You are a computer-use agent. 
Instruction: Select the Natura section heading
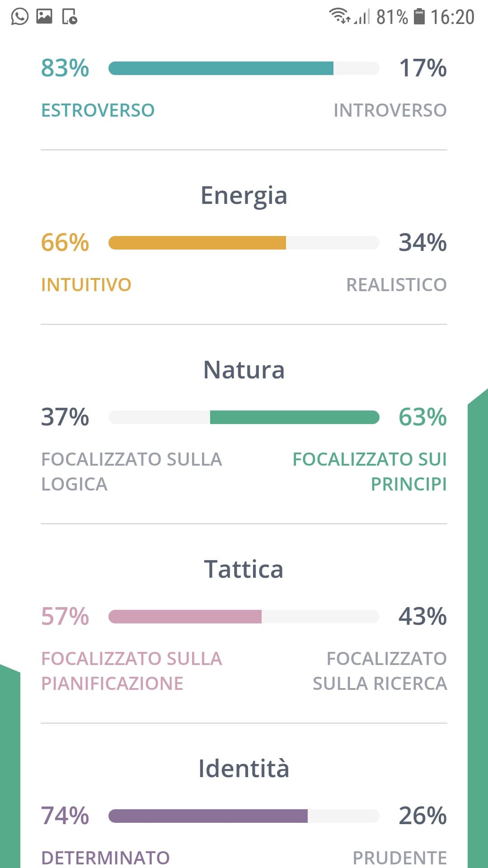point(244,370)
